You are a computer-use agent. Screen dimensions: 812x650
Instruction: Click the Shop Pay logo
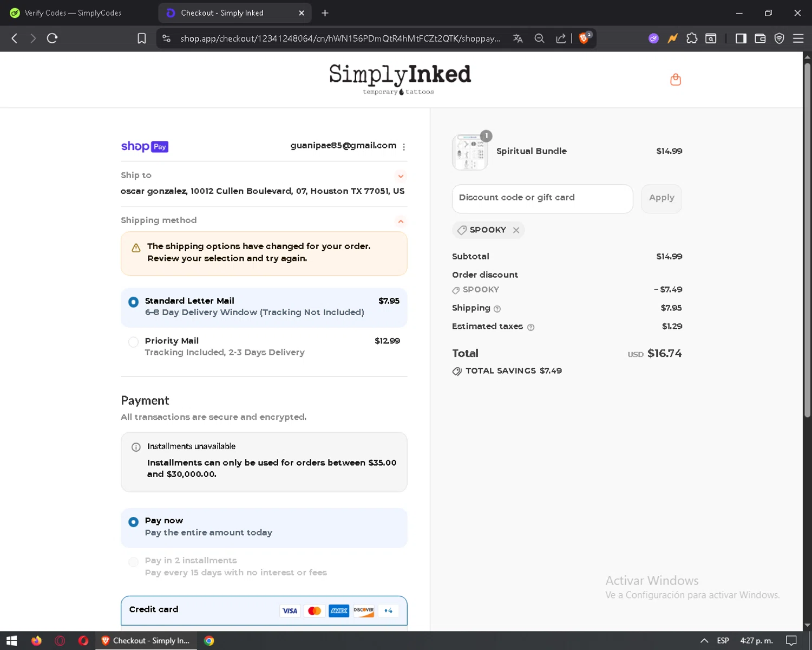click(x=145, y=146)
